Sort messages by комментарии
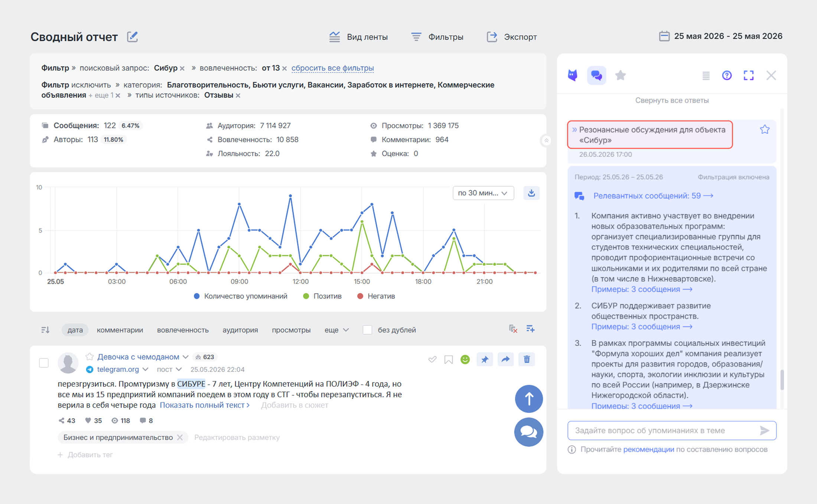Screen dimensions: 817x504 tap(120, 330)
